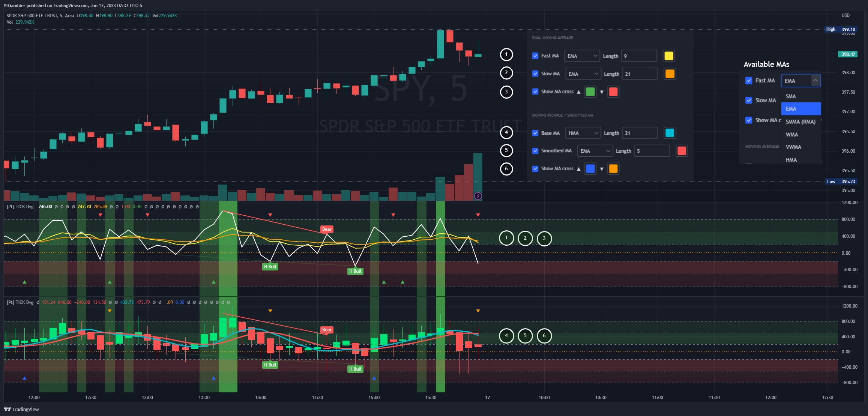Select the highlighted EMA option in the list
Screen dimensions: 868x416
click(x=801, y=109)
